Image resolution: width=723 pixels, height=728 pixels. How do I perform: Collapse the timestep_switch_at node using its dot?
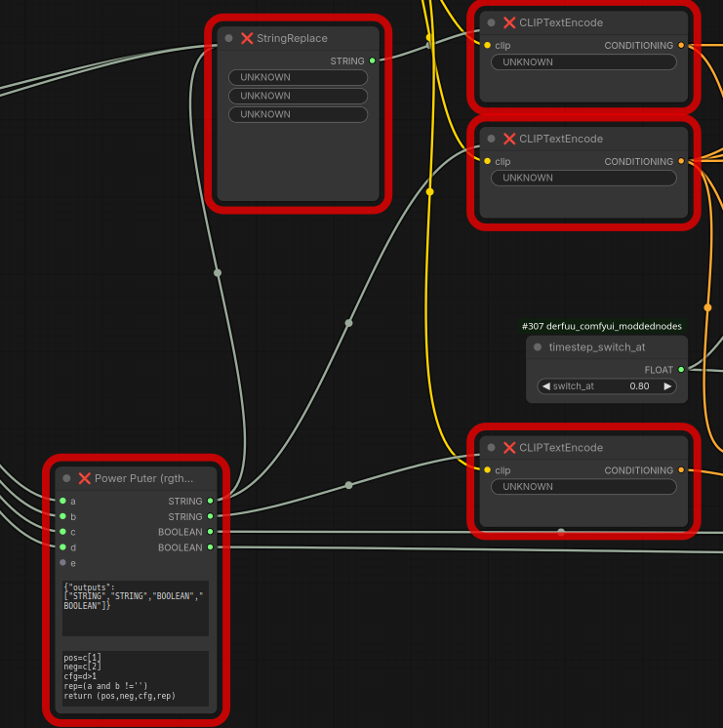pos(538,346)
